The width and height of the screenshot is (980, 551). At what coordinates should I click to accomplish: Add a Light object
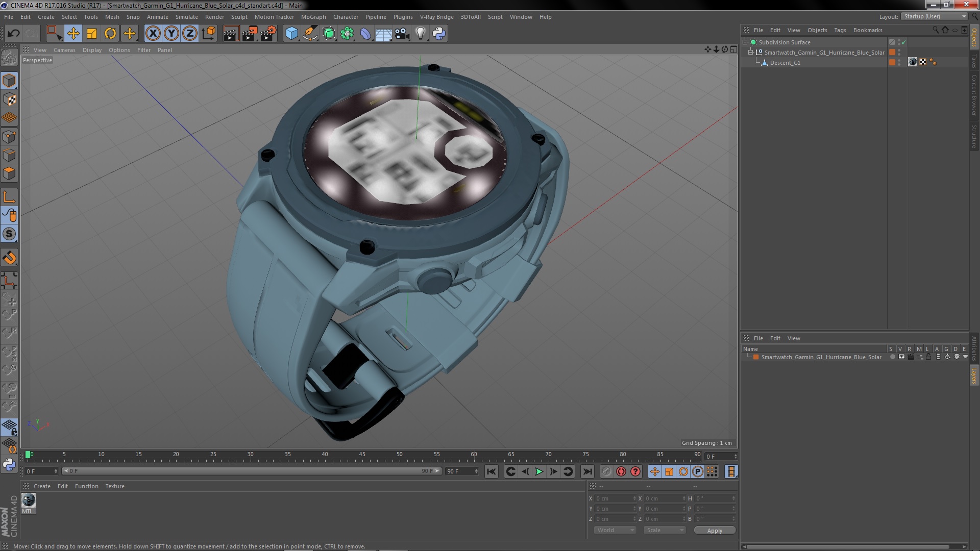[x=421, y=34]
